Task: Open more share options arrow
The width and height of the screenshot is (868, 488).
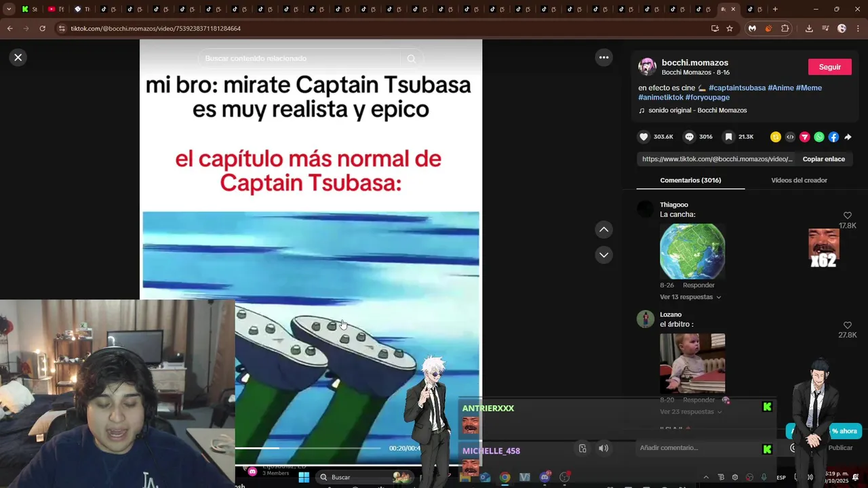Action: [848, 137]
